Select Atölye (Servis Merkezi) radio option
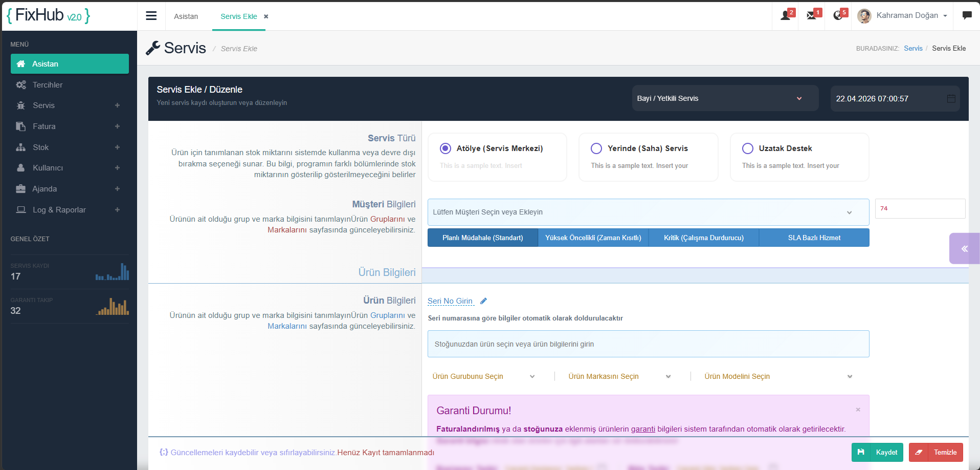The height and width of the screenshot is (470, 980). 446,148
